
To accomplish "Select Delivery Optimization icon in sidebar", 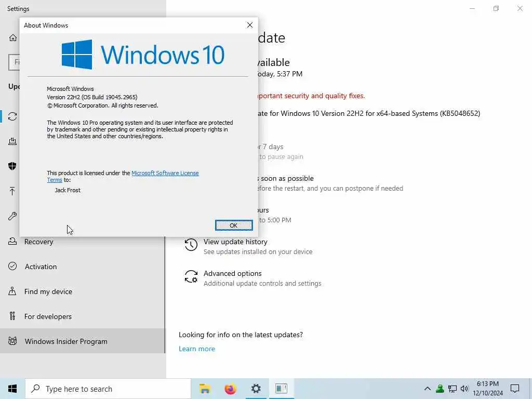I will pyautogui.click(x=12, y=141).
